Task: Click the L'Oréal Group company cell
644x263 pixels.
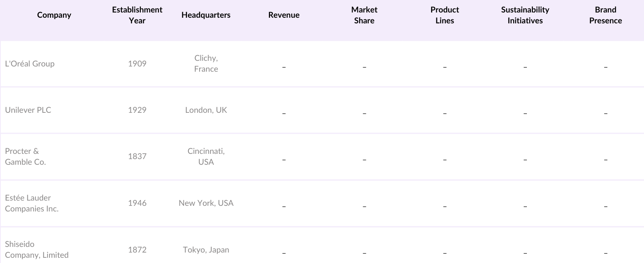Action: [30, 64]
